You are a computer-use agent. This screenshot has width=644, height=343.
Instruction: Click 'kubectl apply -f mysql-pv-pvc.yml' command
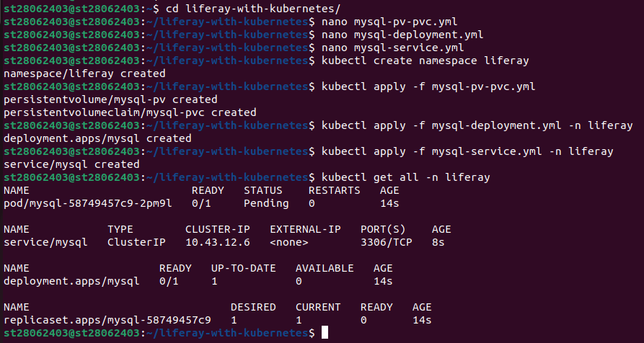tap(428, 87)
